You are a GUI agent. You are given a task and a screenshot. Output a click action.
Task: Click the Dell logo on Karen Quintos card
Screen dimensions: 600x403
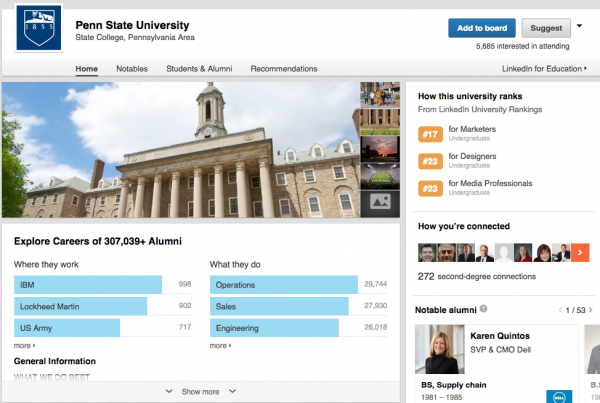(x=559, y=396)
